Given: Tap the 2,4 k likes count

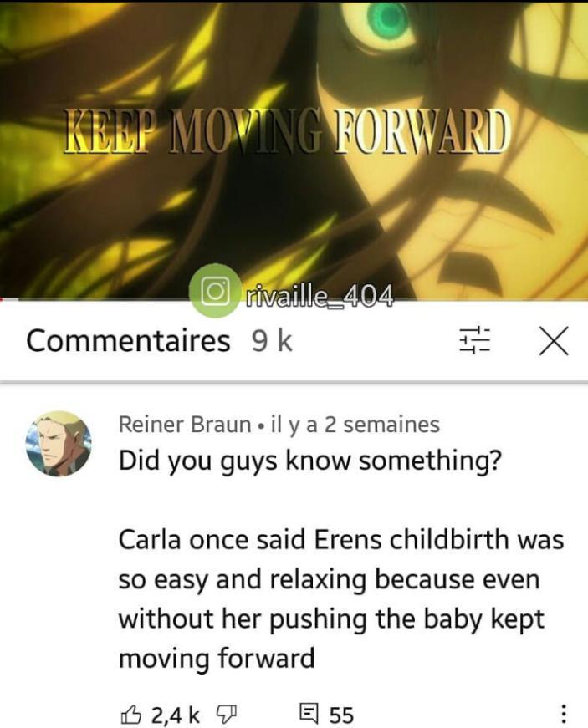Looking at the screenshot, I should (176, 715).
